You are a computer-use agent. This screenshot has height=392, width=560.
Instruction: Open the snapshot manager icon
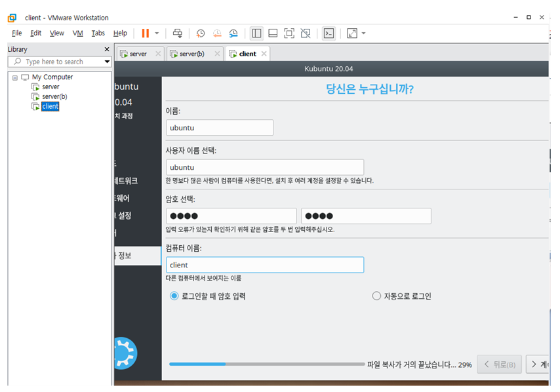point(233,33)
